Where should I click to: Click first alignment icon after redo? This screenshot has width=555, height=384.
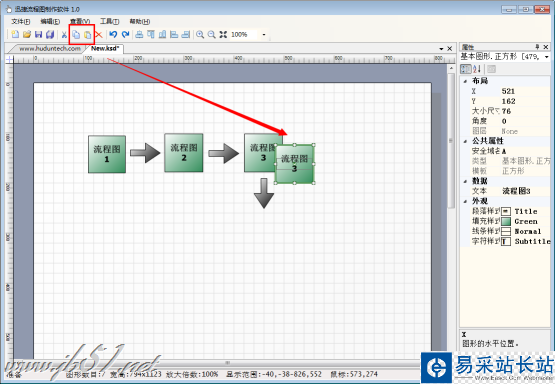pos(139,34)
